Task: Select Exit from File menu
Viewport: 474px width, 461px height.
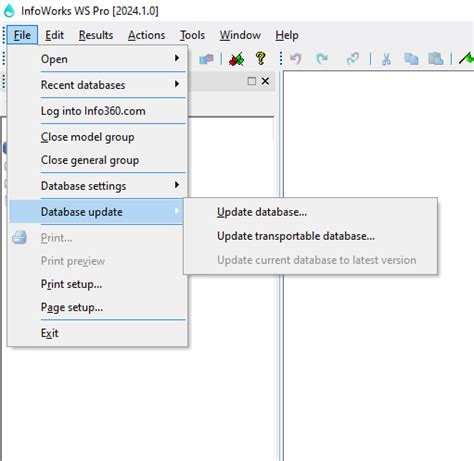Action: pos(97,333)
